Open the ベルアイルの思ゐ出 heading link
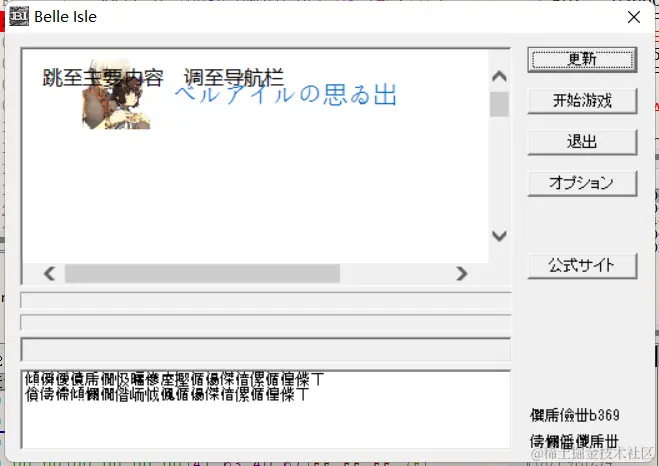The width and height of the screenshot is (659, 466). (286, 94)
